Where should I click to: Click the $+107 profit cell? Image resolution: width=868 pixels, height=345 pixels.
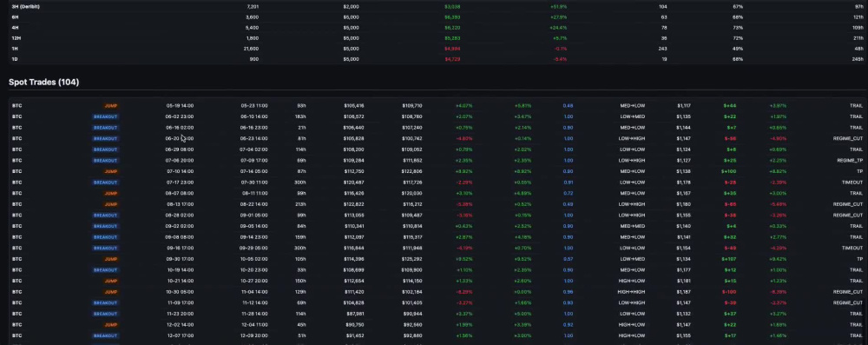pos(729,259)
